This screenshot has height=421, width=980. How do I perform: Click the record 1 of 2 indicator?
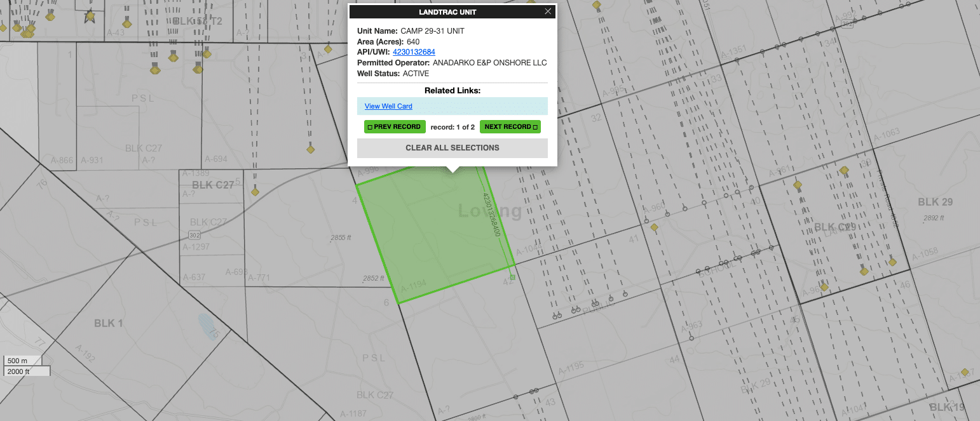pos(453,127)
